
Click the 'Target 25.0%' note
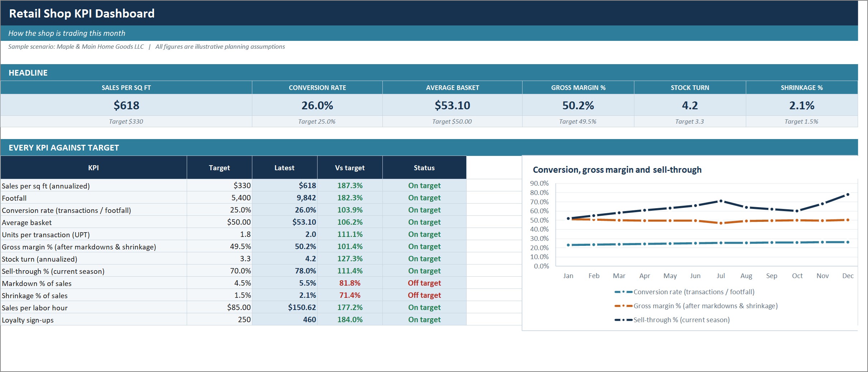point(317,121)
